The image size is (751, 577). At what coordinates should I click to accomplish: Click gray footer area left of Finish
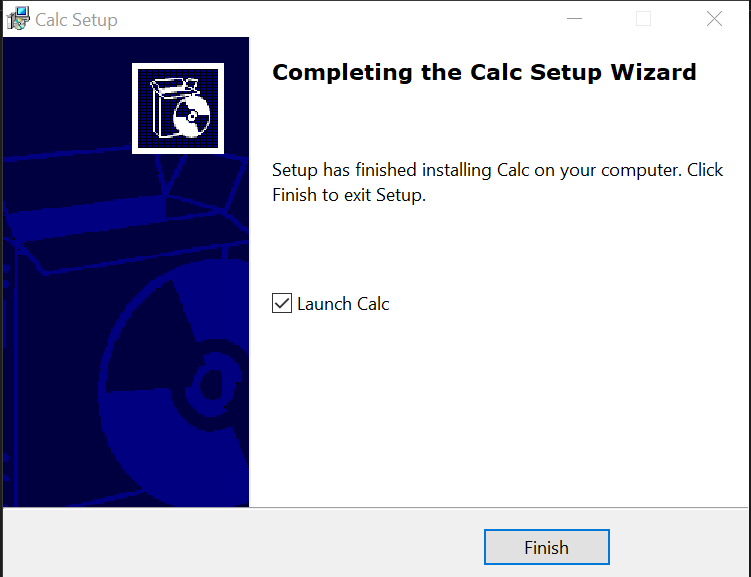coord(240,545)
